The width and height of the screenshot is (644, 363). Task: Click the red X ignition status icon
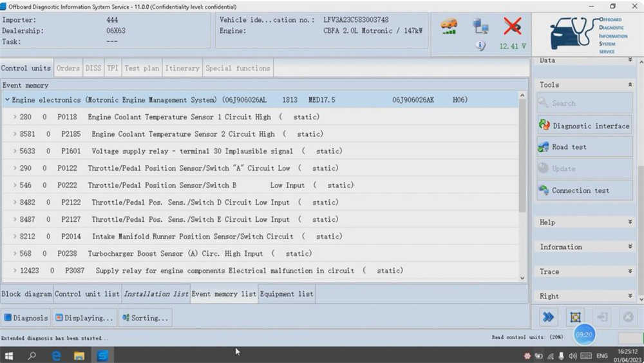click(513, 26)
